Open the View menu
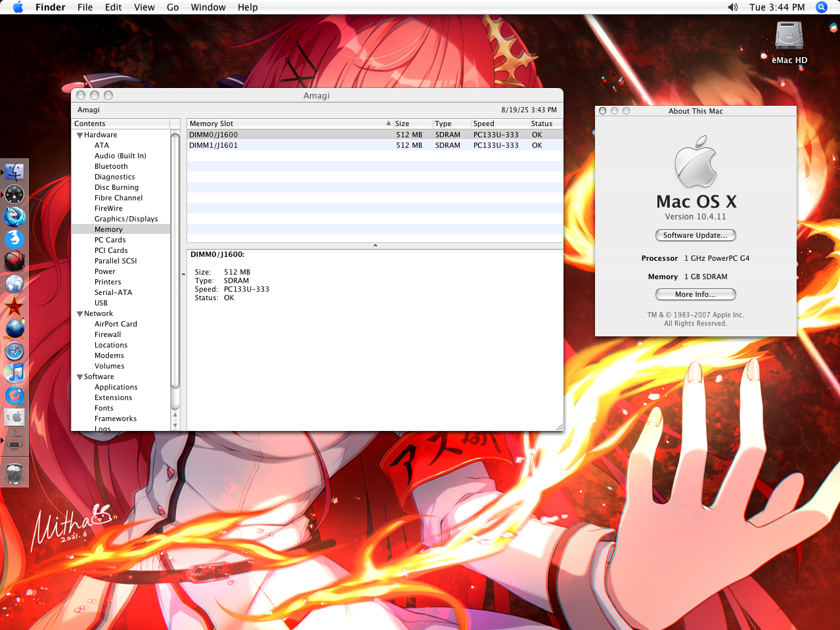This screenshot has width=840, height=630. tap(144, 7)
